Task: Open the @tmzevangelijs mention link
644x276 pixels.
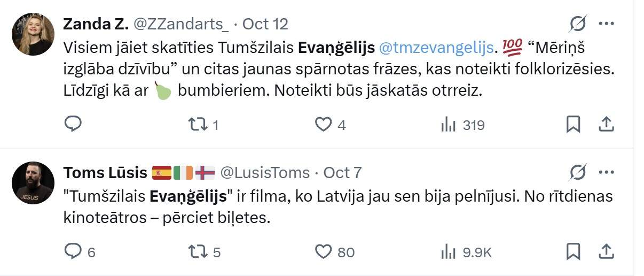Action: click(x=436, y=48)
